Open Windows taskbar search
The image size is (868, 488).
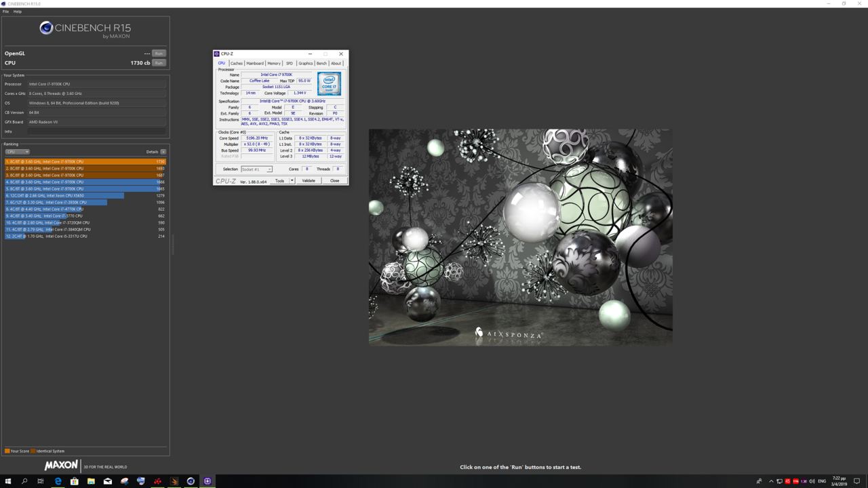(x=24, y=481)
